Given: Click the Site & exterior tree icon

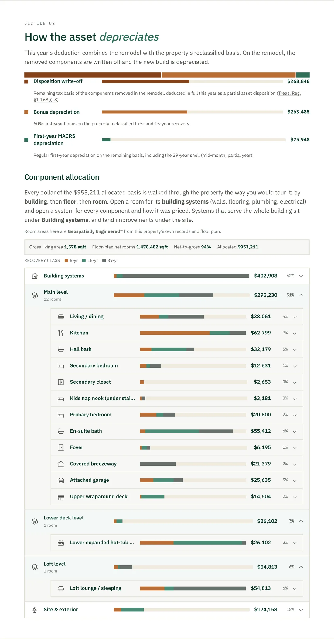Looking at the screenshot, I should click(35, 610).
